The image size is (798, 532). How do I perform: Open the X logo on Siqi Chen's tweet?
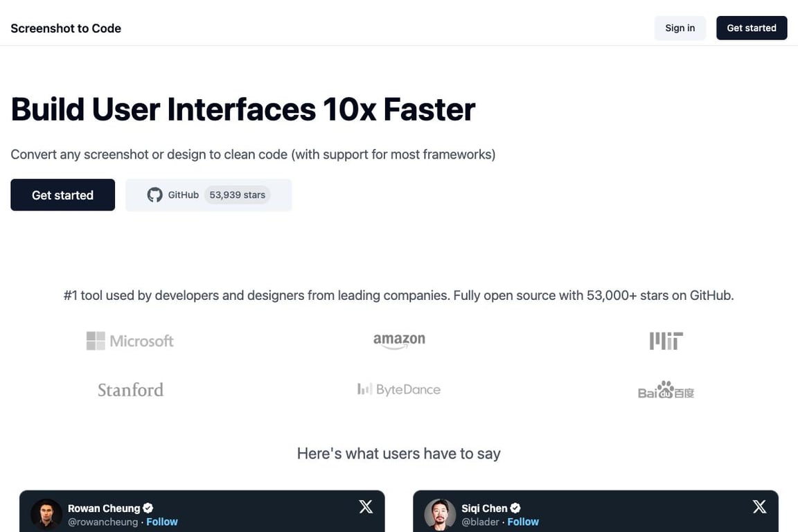coord(759,506)
